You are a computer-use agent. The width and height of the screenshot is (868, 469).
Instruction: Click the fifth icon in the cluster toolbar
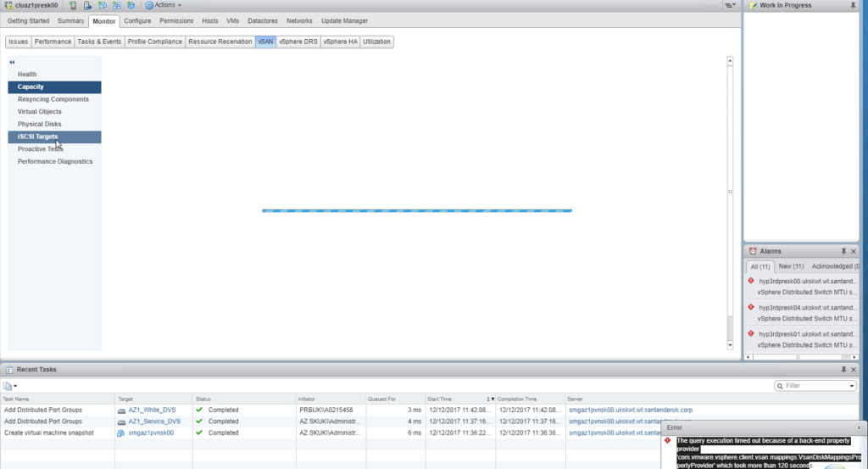[131, 5]
